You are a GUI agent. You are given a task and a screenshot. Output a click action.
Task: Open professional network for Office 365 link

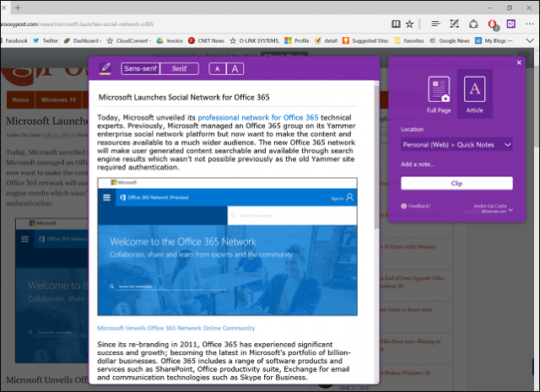tap(258, 117)
